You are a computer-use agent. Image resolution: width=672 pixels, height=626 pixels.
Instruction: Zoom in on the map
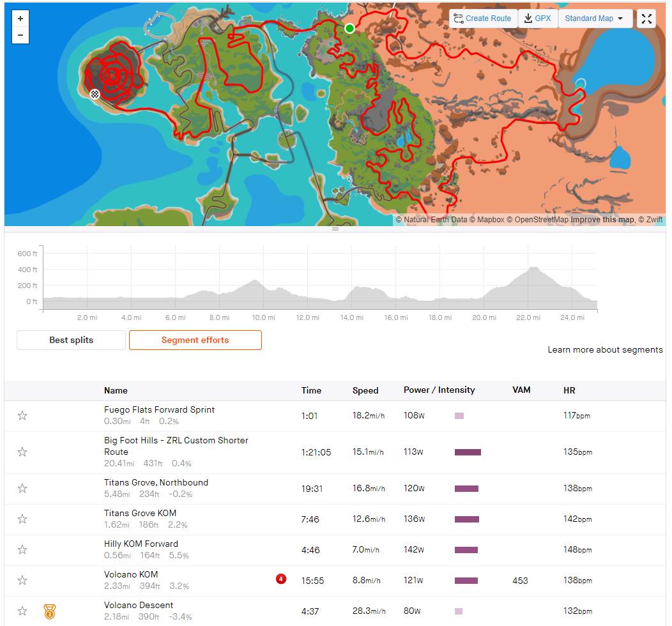tap(20, 19)
